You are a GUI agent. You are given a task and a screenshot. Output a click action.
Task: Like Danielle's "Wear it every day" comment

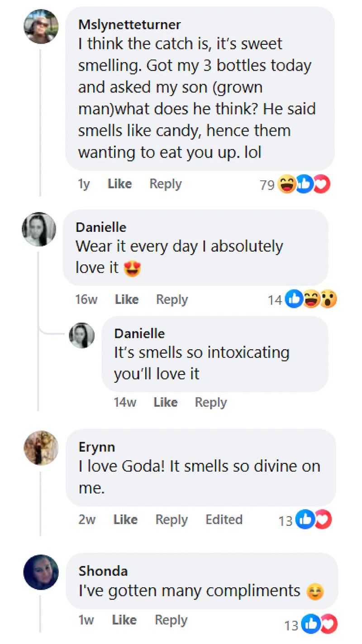(127, 299)
